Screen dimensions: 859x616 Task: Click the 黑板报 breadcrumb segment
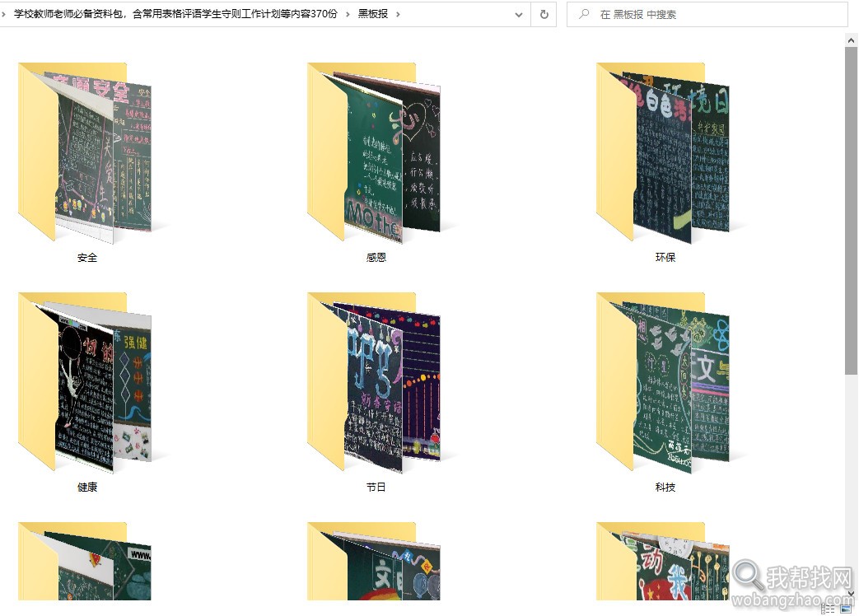point(373,14)
